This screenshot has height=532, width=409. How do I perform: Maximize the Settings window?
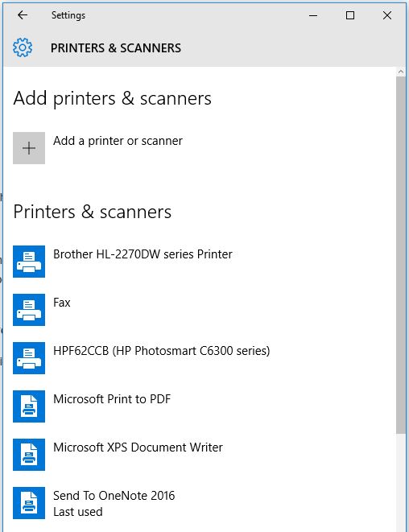[x=350, y=15]
